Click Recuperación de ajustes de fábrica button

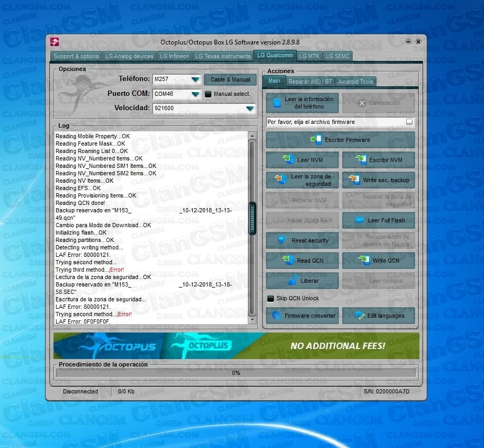point(379,240)
